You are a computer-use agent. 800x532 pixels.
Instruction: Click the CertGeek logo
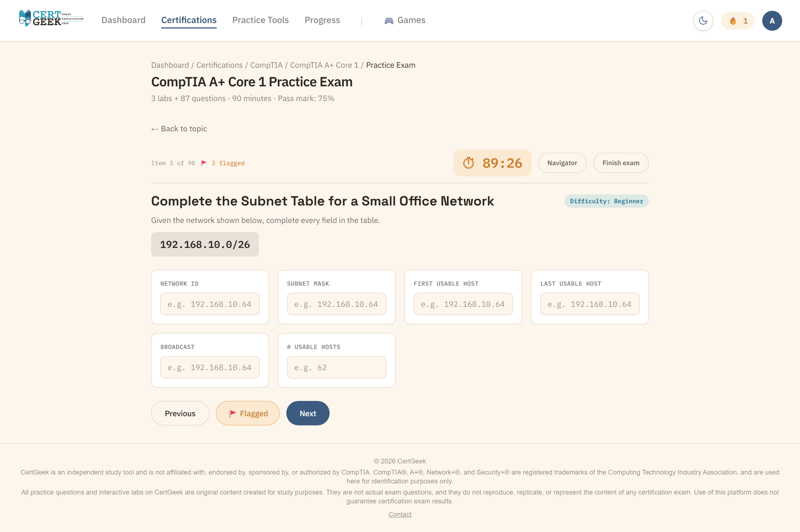(51, 18)
